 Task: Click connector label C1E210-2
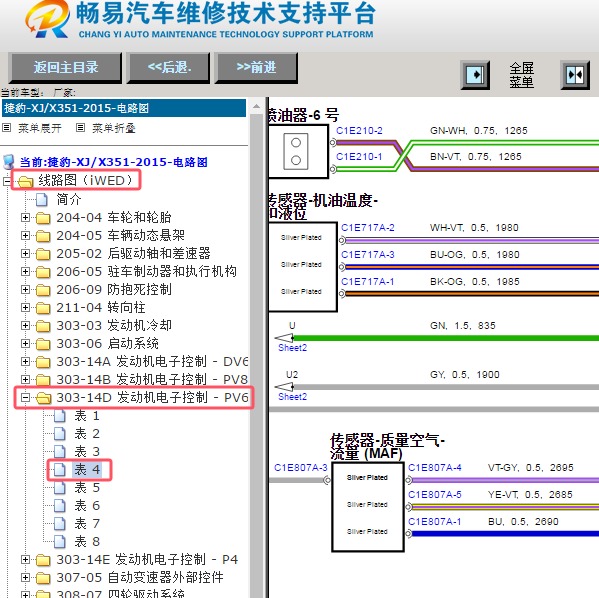pyautogui.click(x=359, y=131)
